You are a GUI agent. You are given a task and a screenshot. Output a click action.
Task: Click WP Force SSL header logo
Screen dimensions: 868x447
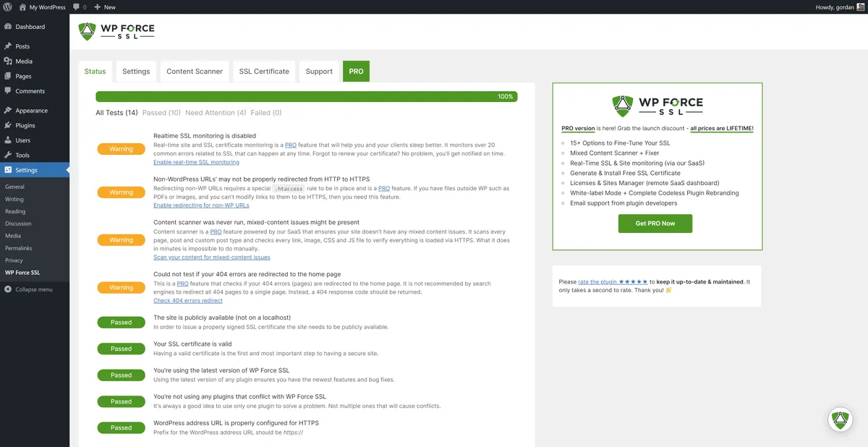(x=116, y=31)
